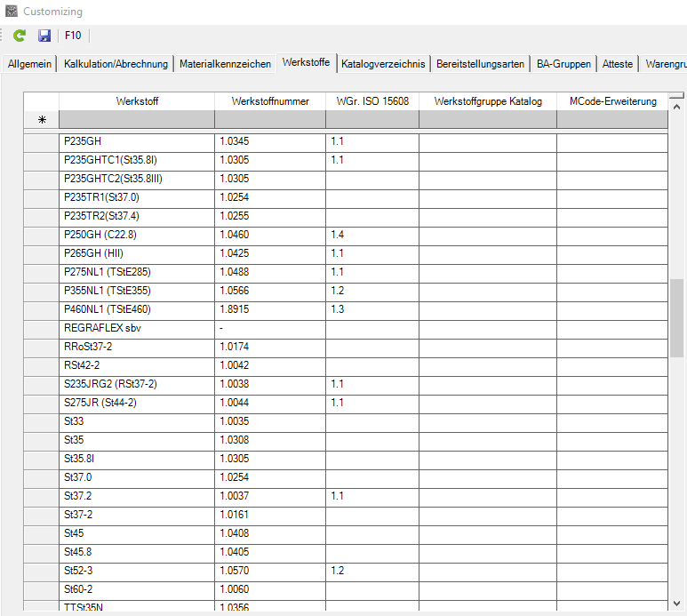Screen dimensions: 687x616
Task: Click the scroll down arrow of the table
Action: click(677, 602)
